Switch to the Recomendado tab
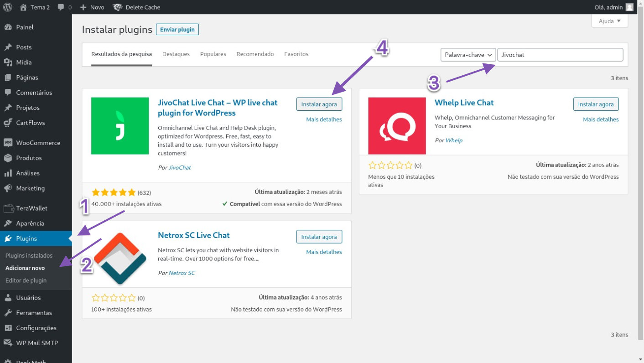This screenshot has height=363, width=644. pyautogui.click(x=255, y=54)
